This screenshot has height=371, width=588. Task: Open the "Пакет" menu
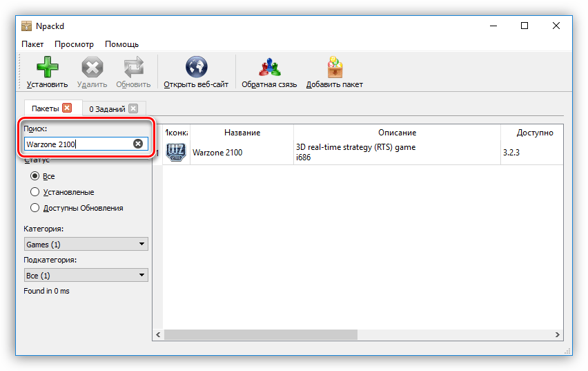coord(32,44)
